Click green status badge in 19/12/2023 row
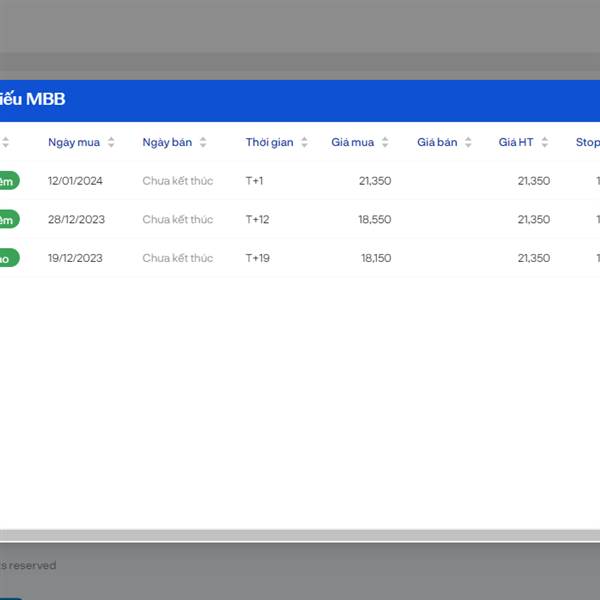Image resolution: width=600 pixels, height=600 pixels. coord(8,258)
